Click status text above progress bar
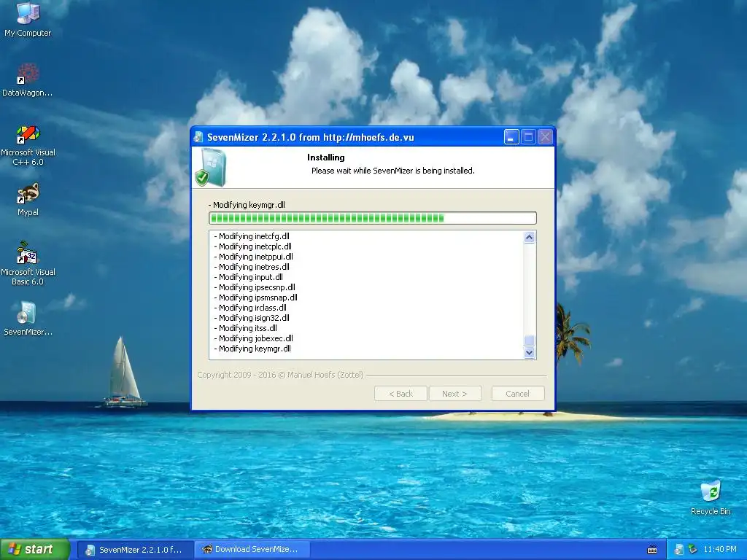747x560 pixels. click(247, 205)
